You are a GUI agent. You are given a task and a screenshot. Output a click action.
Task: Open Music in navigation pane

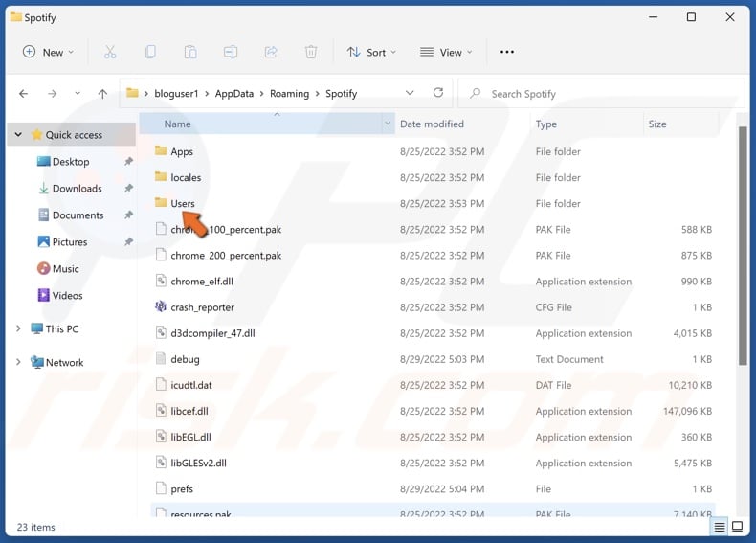coord(66,269)
